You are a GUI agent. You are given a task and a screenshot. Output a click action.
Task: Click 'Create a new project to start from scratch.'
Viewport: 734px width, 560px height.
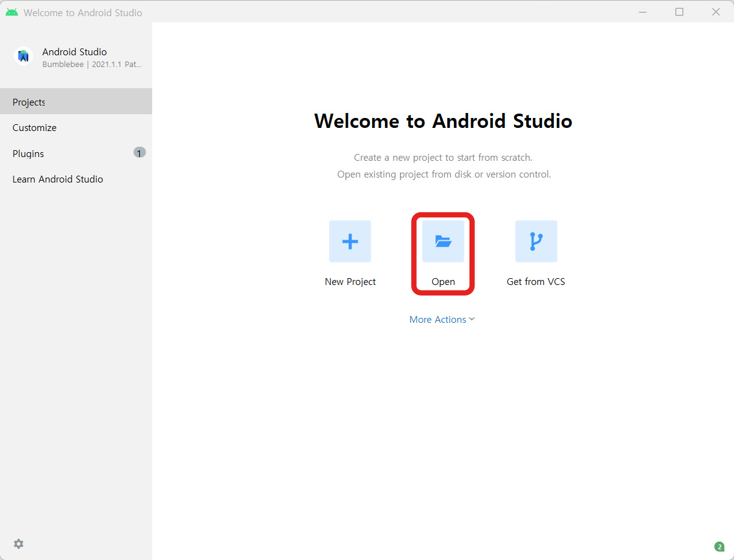tap(443, 158)
